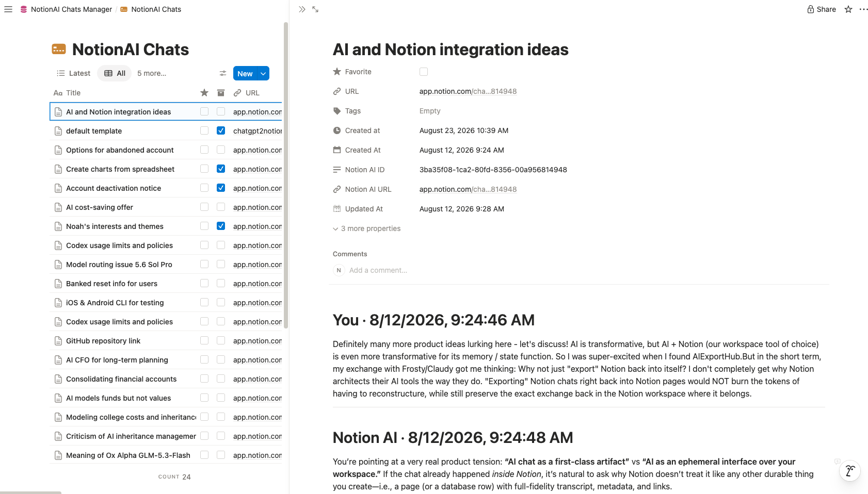Open GitHub repository link row
The height and width of the screenshot is (494, 868).
[x=103, y=341]
